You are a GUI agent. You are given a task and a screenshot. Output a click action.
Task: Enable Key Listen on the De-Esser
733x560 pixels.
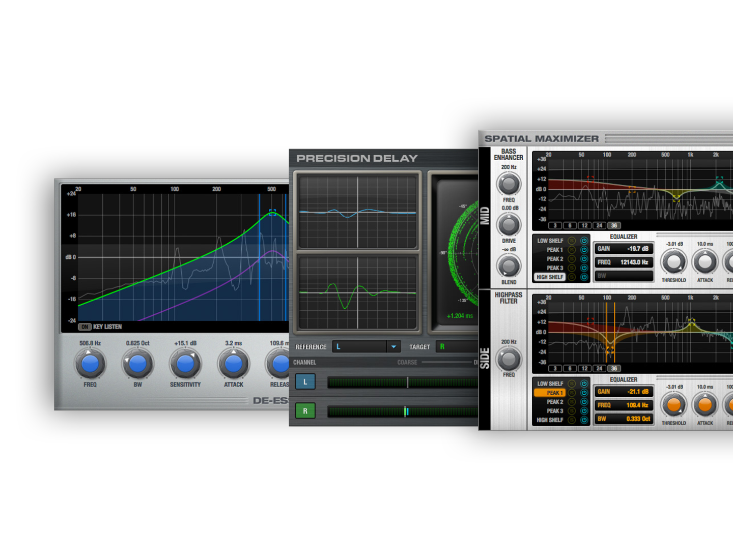(84, 327)
